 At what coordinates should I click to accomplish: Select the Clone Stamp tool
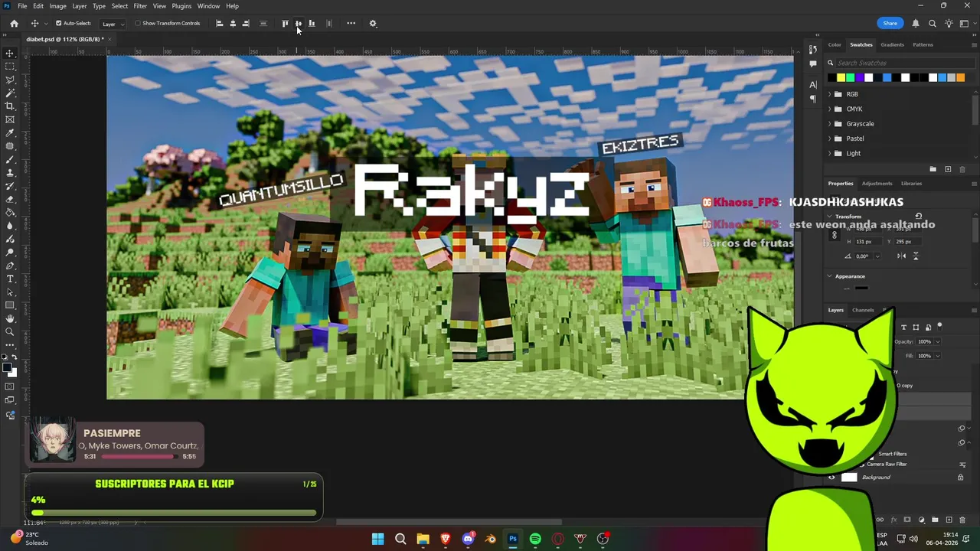10,173
